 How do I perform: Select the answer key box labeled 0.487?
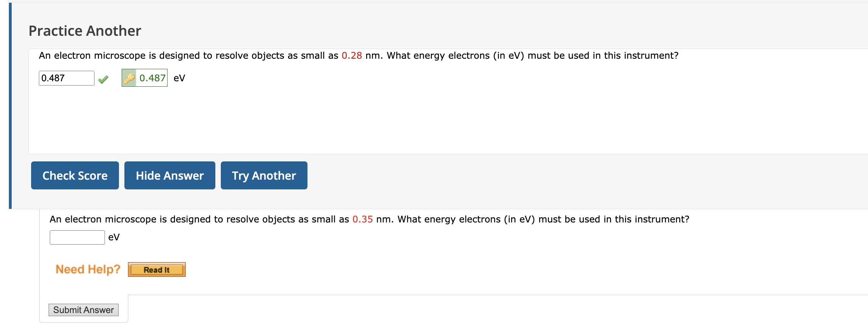(x=144, y=78)
